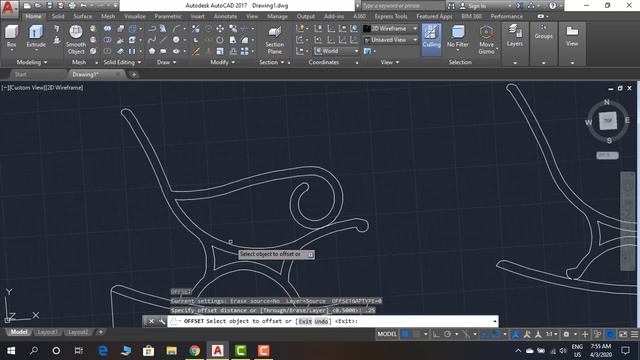
Task: Open File Explorer from the taskbar
Action: (x=171, y=351)
